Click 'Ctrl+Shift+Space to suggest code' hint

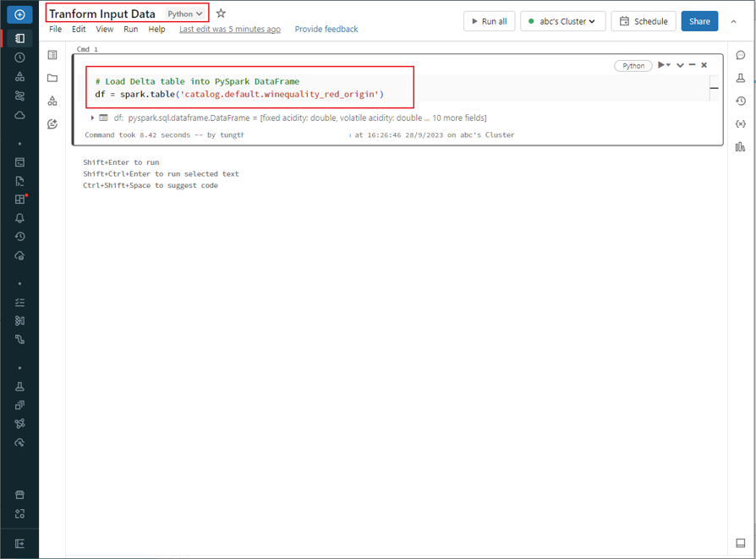(151, 186)
